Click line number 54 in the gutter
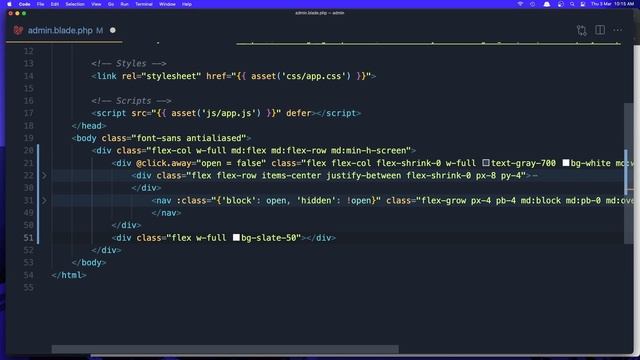The image size is (640, 360). tap(29, 275)
